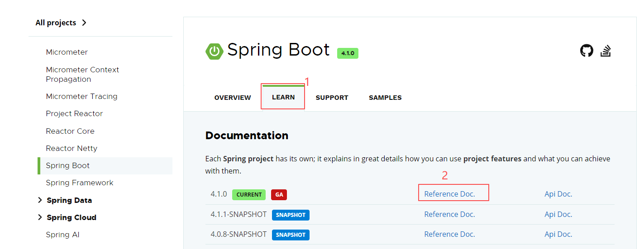Select Spring AI in sidebar
Viewport: 644px width, 249px height.
pyautogui.click(x=62, y=235)
